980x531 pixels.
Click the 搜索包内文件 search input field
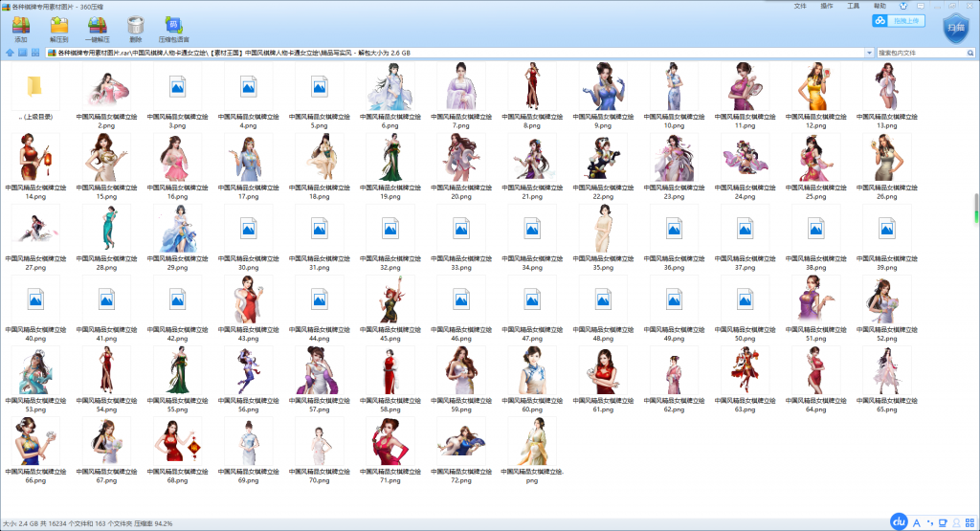tap(922, 54)
